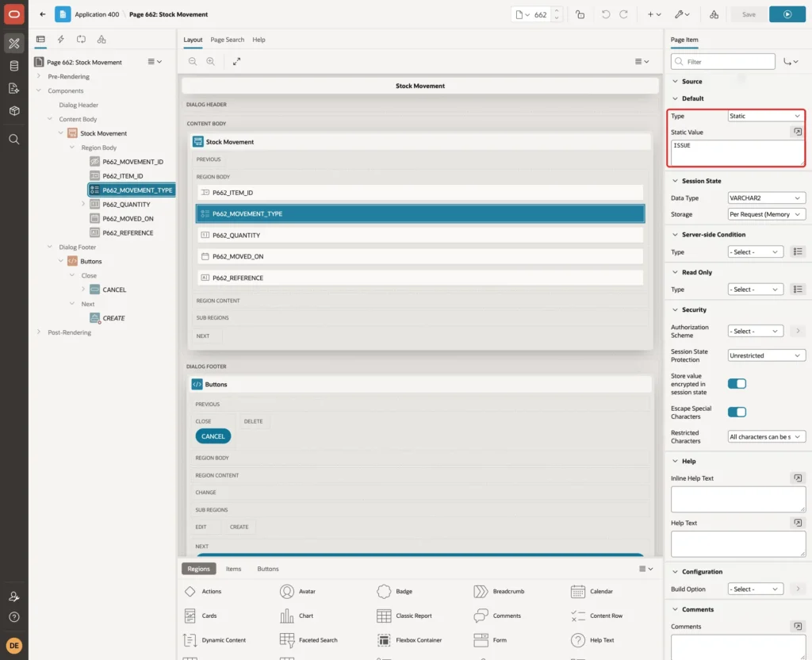
Task: Select the Layout tab
Action: point(193,40)
